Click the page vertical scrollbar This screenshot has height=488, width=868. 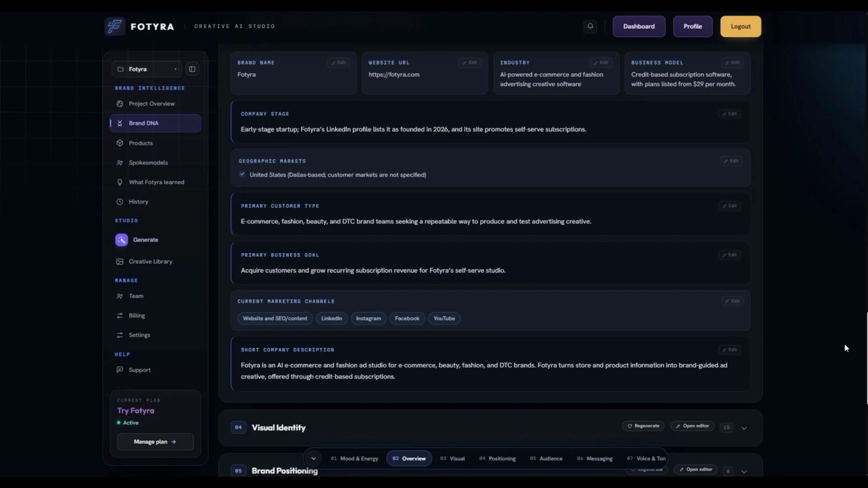(867, 358)
